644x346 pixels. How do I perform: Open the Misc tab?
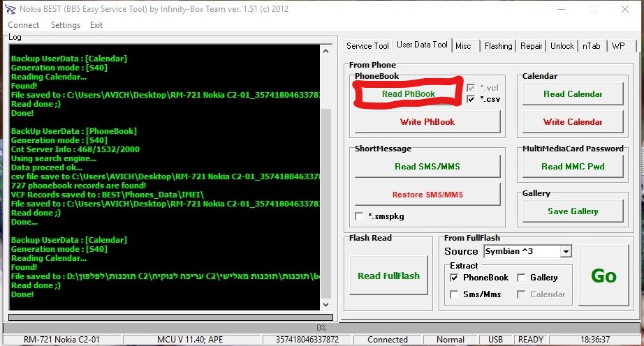tap(465, 46)
